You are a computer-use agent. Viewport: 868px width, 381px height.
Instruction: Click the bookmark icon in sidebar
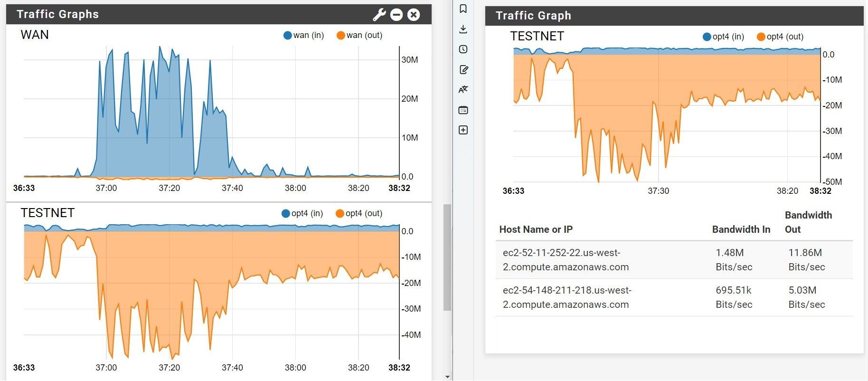tap(463, 9)
